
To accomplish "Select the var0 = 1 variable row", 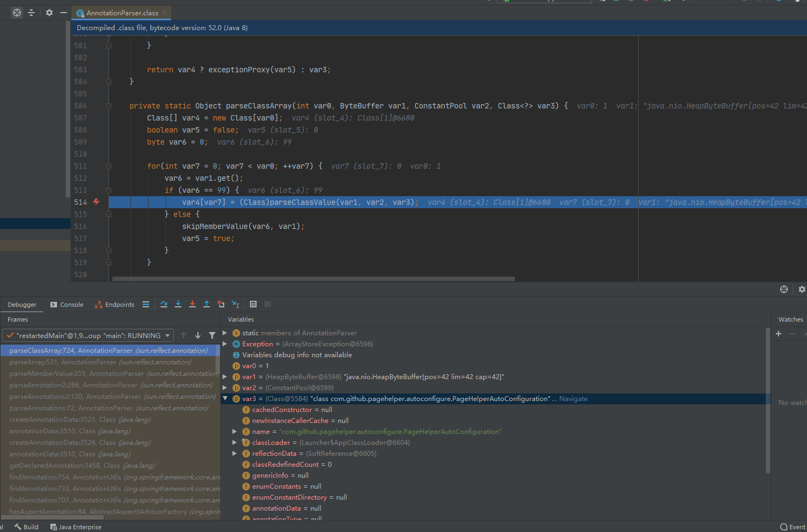I will coord(493,366).
